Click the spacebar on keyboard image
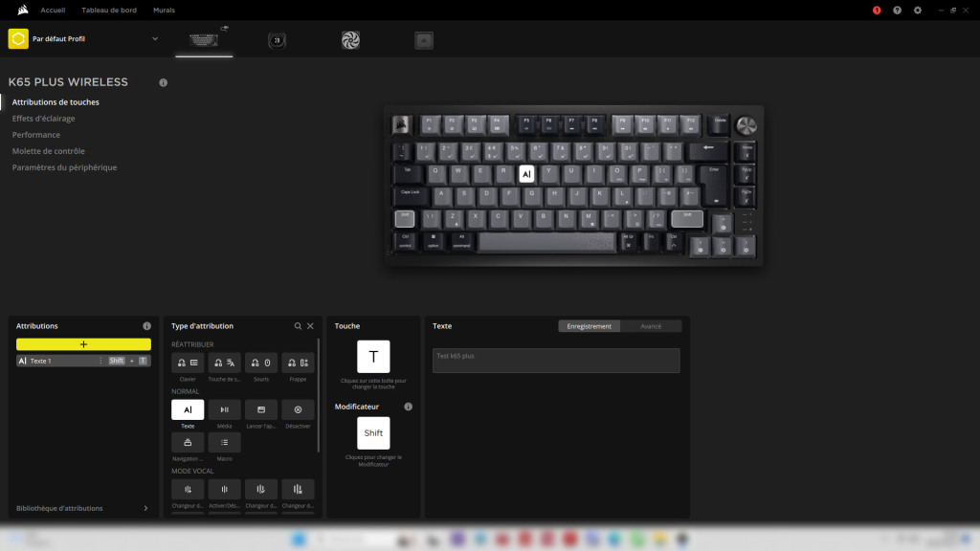Screen dimensions: 980x551 (546, 242)
